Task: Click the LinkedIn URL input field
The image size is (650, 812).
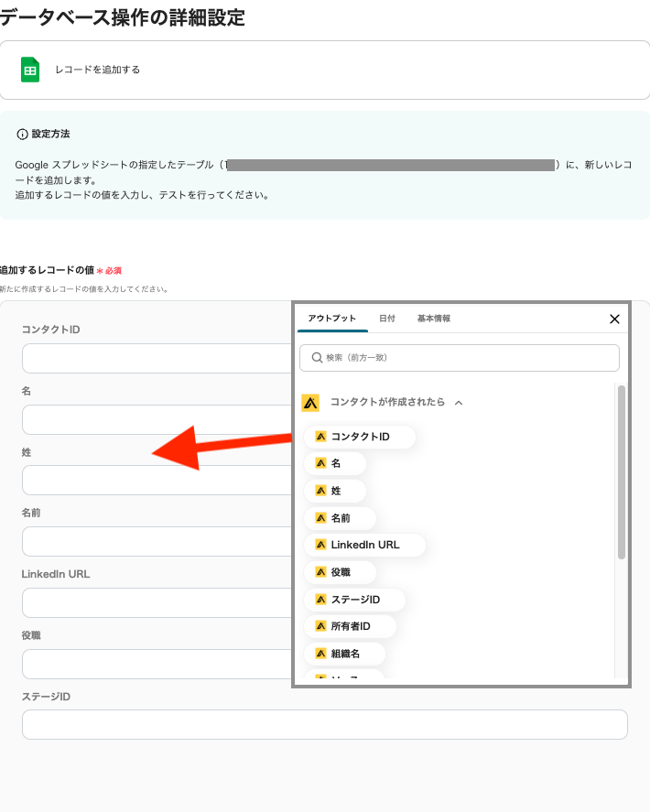Action: 157,602
